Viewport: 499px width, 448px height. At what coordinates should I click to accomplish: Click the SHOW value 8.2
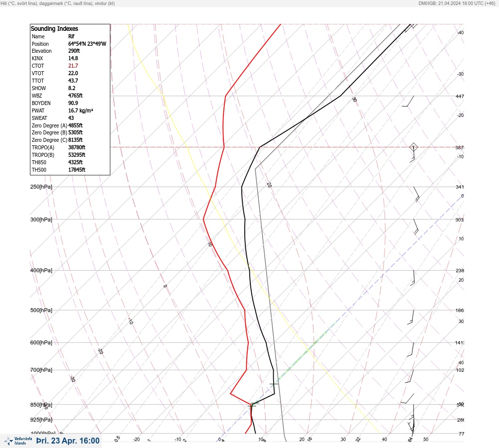coord(72,88)
